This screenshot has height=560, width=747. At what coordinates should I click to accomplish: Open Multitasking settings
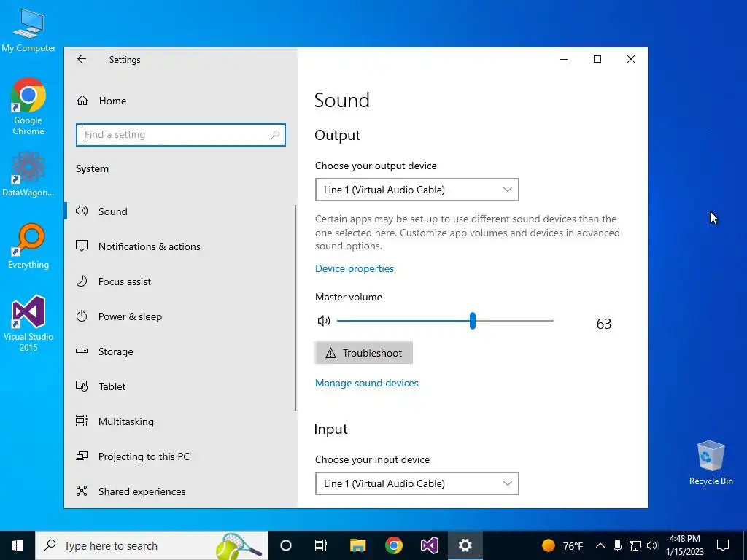click(x=179, y=421)
